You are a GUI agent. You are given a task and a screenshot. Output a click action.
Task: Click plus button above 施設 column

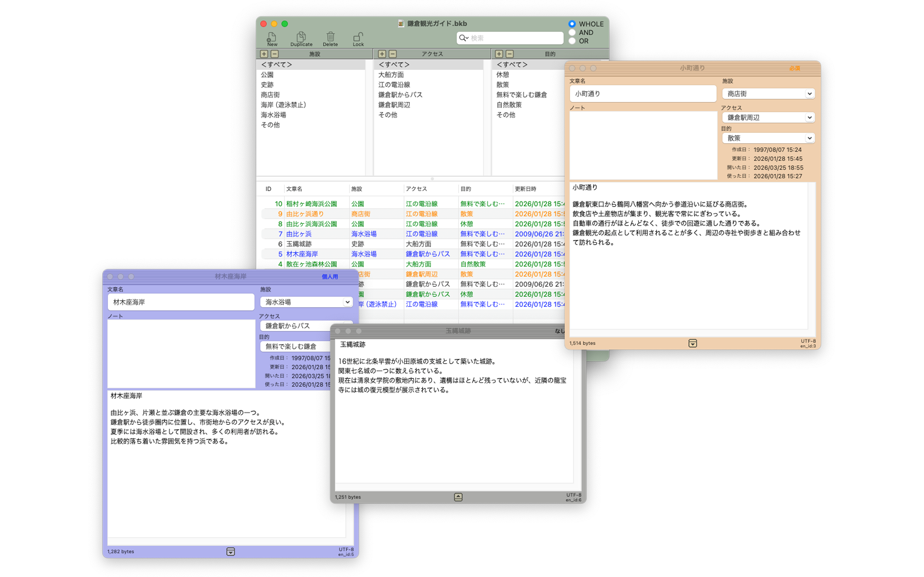(x=264, y=54)
